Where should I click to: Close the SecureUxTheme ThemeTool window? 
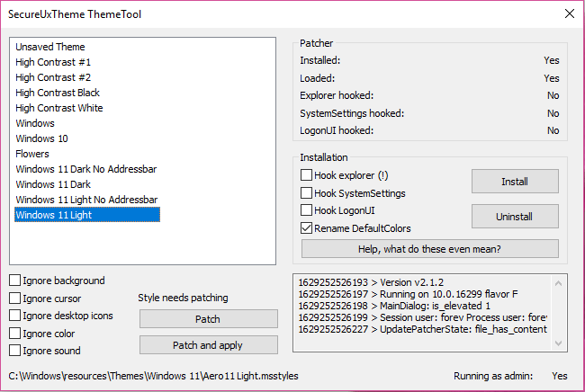pyautogui.click(x=570, y=13)
